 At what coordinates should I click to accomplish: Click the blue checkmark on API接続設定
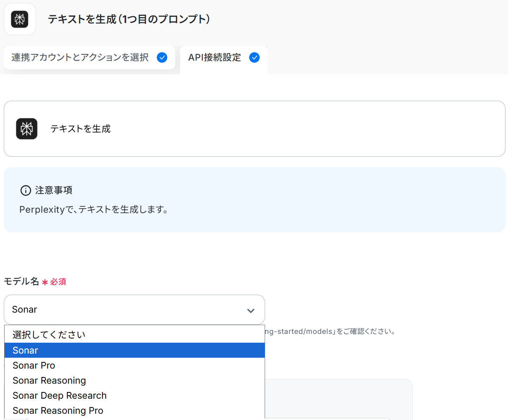coord(254,58)
